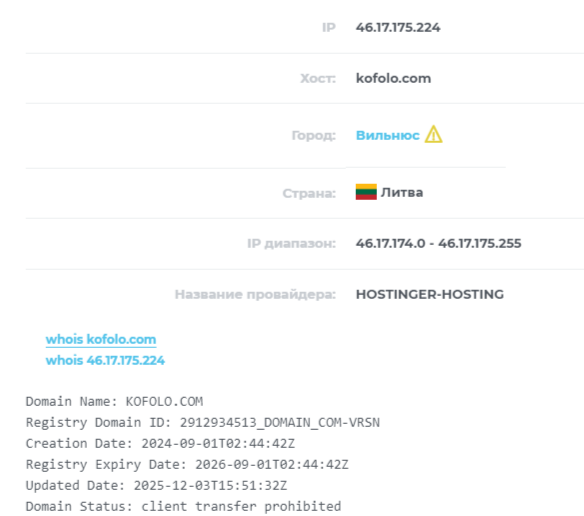The height and width of the screenshot is (516, 584).
Task: Click the IP value 46.17.175.224
Action: pyautogui.click(x=398, y=28)
